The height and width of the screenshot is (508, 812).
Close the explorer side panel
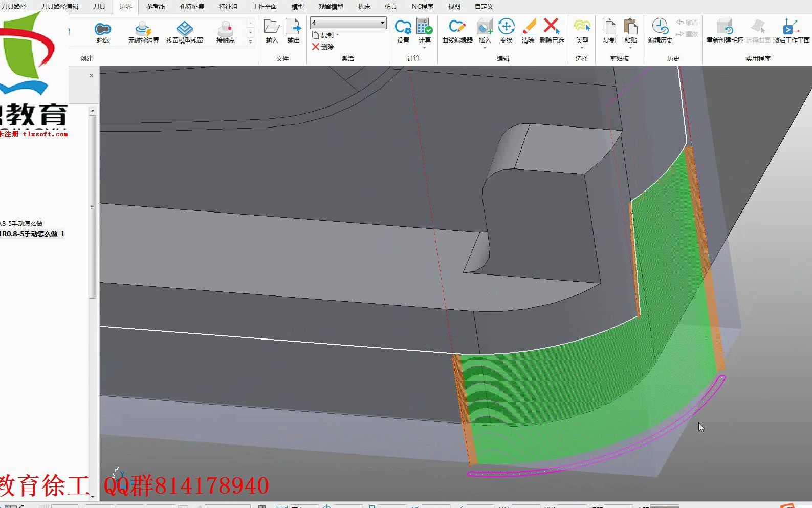(x=91, y=76)
